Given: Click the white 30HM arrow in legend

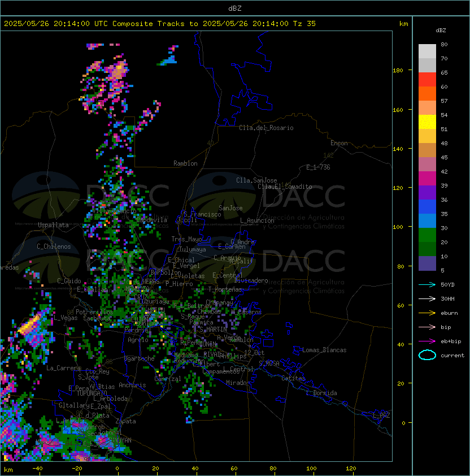Looking at the screenshot, I should (x=427, y=298).
